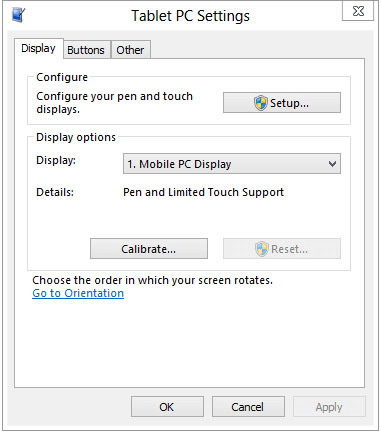381x433 pixels.
Task: Switch to the Buttons tab
Action: [86, 50]
